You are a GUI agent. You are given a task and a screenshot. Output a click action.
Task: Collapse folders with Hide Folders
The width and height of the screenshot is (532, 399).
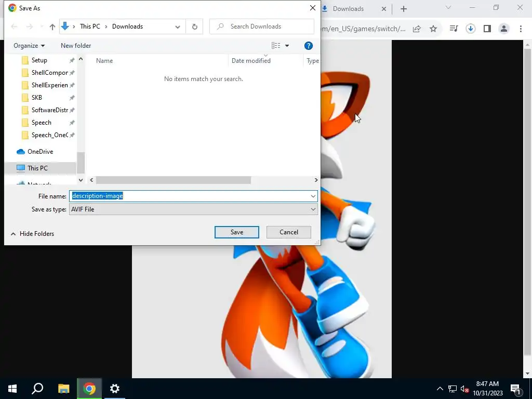[32, 234]
